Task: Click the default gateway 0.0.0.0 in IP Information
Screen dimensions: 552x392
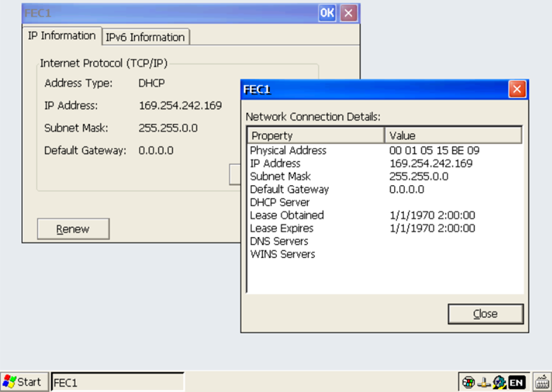Action: pos(156,151)
